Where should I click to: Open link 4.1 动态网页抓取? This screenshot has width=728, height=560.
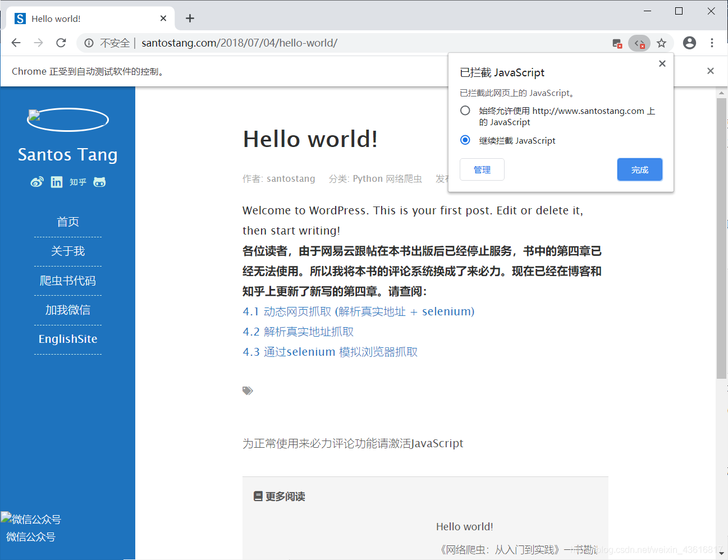359,311
